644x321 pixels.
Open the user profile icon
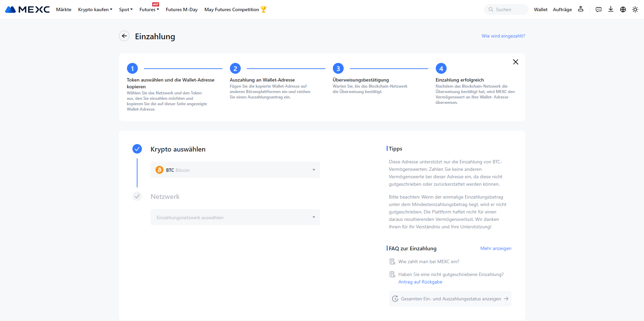click(x=581, y=9)
